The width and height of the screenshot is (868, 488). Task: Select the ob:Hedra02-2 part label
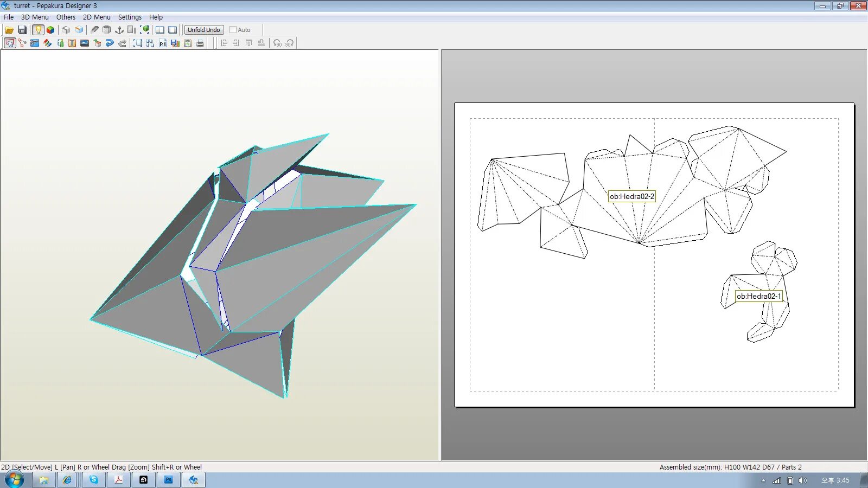point(632,196)
